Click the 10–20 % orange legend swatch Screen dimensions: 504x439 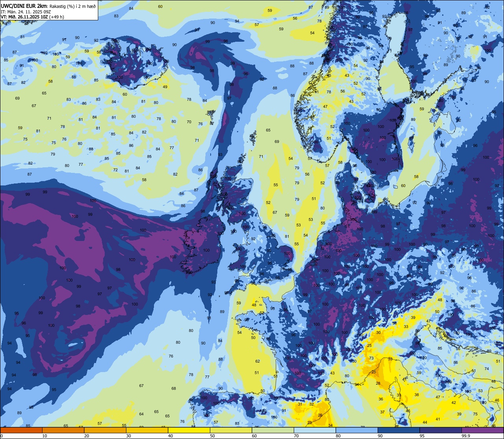63,430
